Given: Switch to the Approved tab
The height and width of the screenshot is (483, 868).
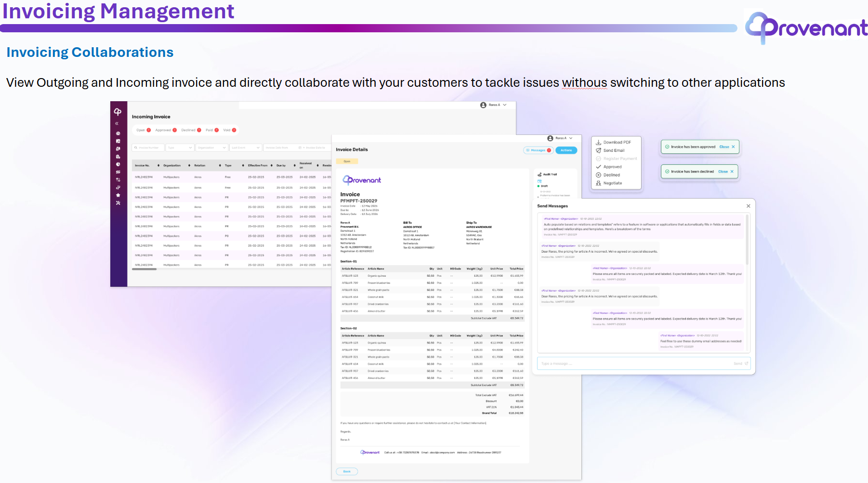Looking at the screenshot, I should tap(166, 130).
